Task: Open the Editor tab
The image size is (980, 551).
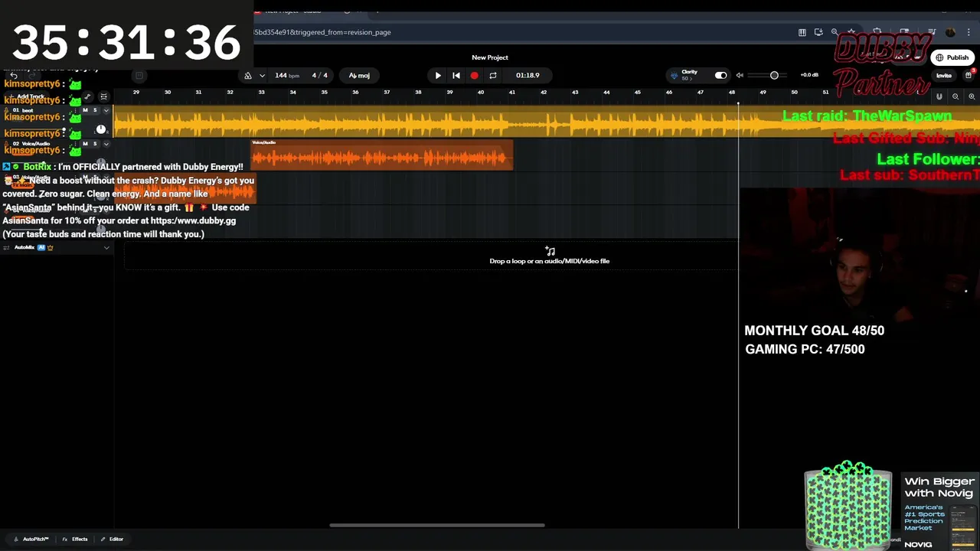Action: click(x=112, y=540)
